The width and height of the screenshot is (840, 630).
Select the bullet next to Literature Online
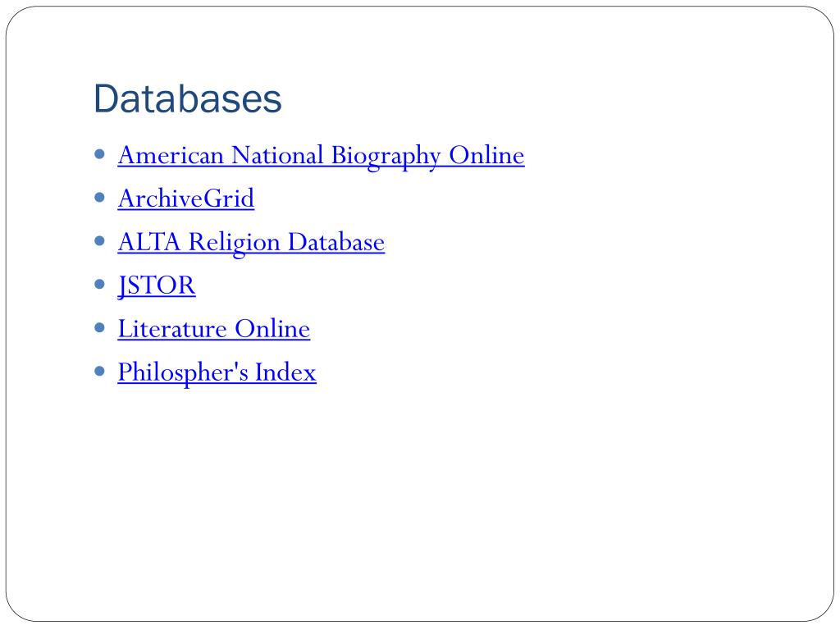[100, 327]
